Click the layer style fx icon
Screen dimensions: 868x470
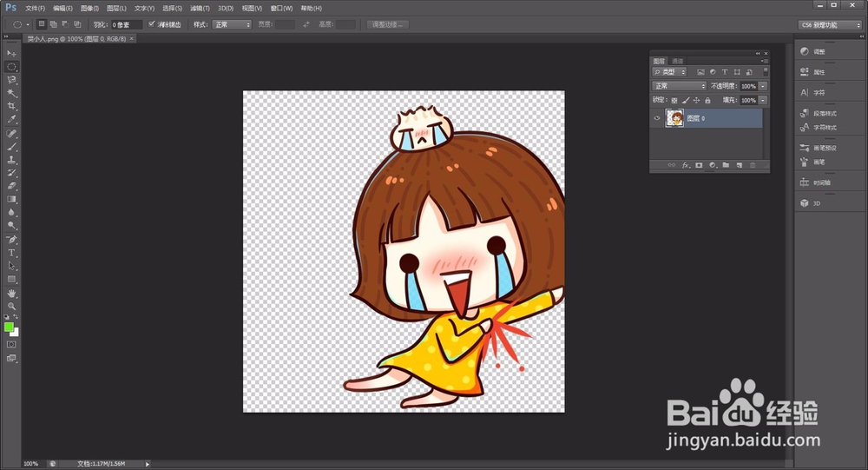685,164
